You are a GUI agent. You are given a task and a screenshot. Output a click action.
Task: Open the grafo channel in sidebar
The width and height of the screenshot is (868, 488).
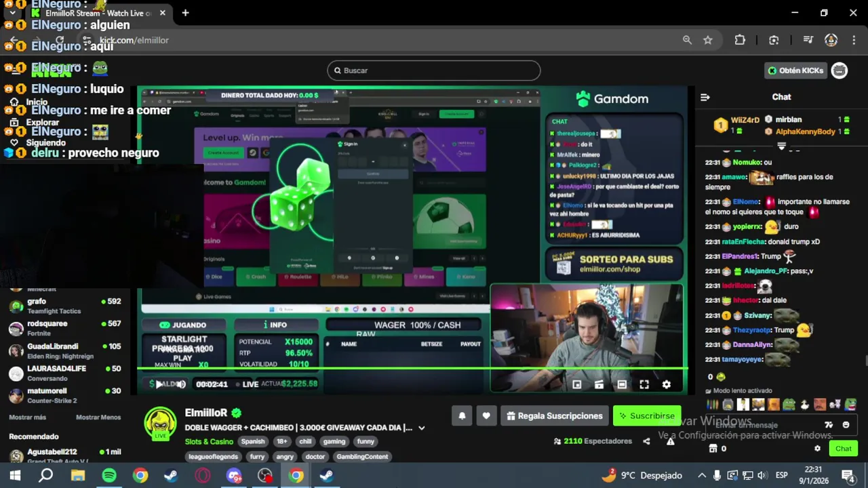pyautogui.click(x=64, y=306)
